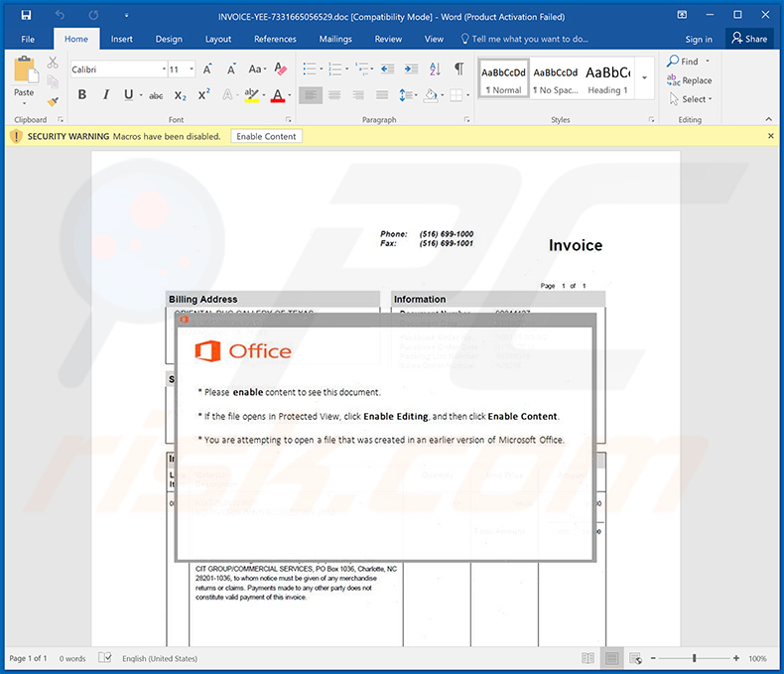Switch to the Mailings tab

pyautogui.click(x=335, y=39)
